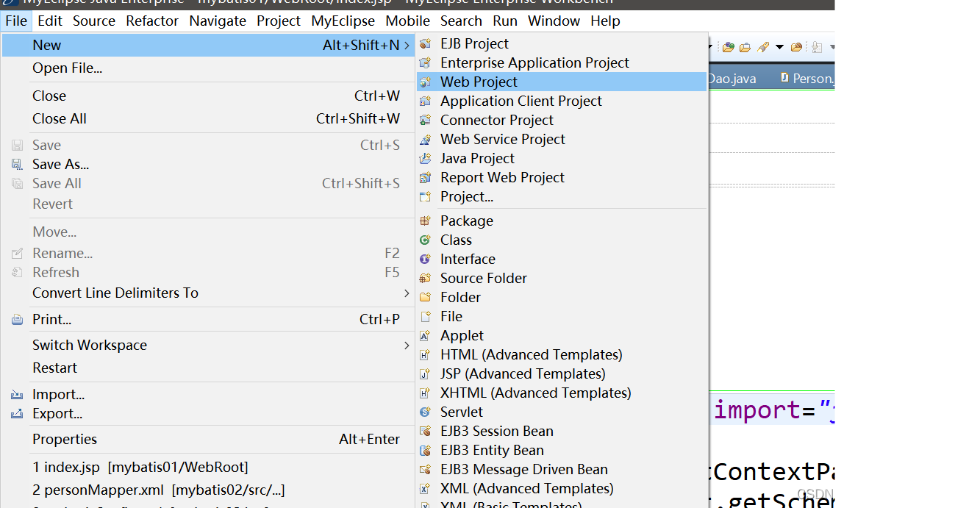Select File entry in New submenu
Image resolution: width=980 pixels, height=508 pixels.
(x=562, y=317)
